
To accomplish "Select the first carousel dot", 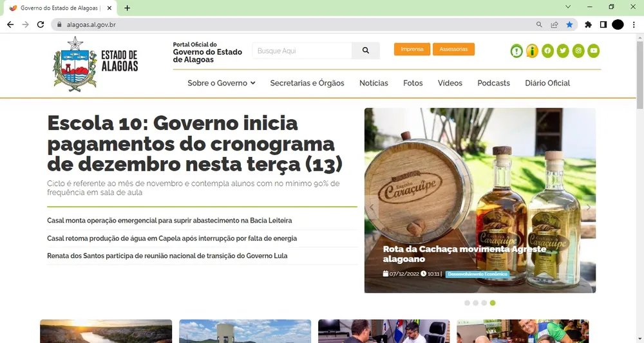I will point(467,303).
